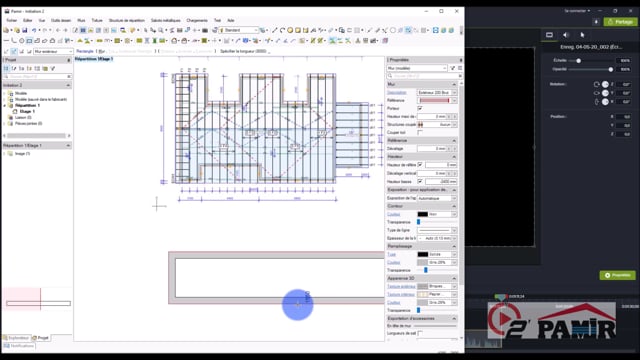640x360 pixels.
Task: Click the light bulb icon in top toolbar
Action: (132, 30)
